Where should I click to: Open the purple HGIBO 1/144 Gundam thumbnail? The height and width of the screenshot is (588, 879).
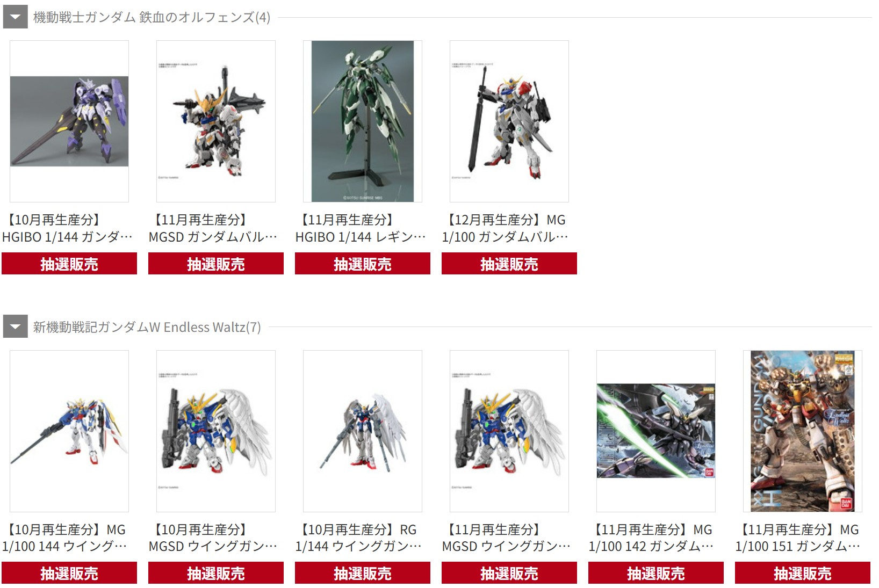(69, 121)
